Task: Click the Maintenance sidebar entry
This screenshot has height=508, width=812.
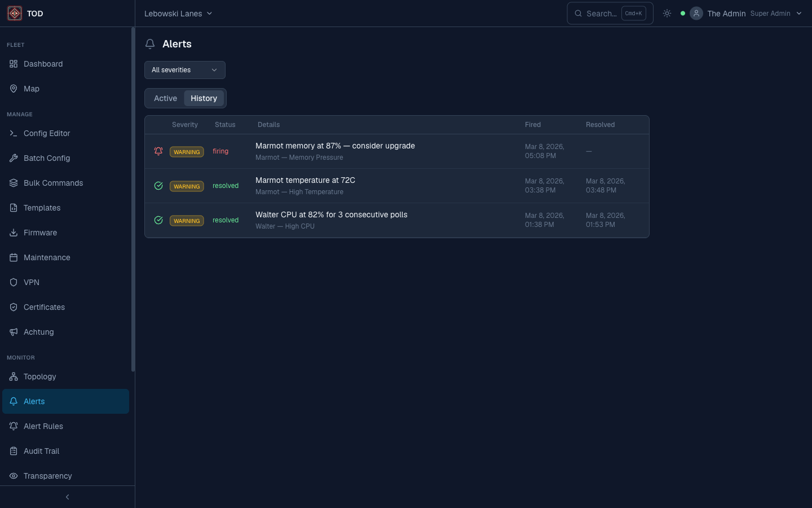Action: click(x=47, y=257)
